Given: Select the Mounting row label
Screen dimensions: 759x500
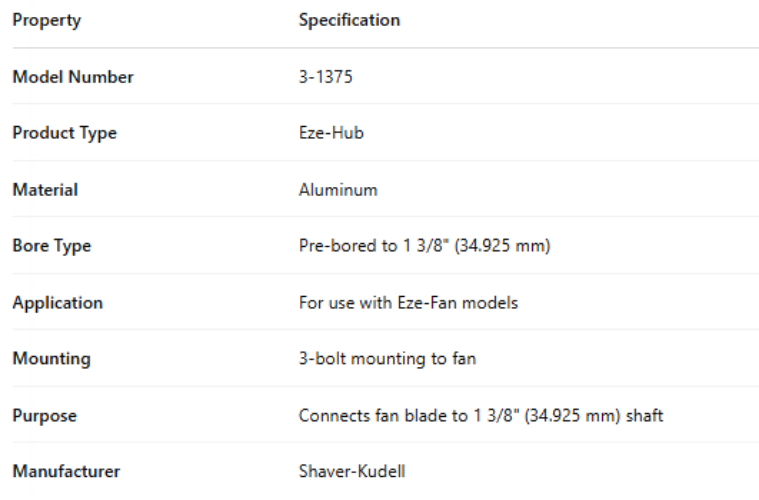Looking at the screenshot, I should click(51, 358).
